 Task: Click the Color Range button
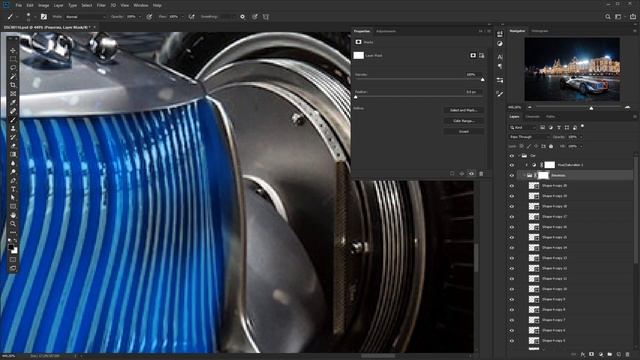tap(464, 121)
